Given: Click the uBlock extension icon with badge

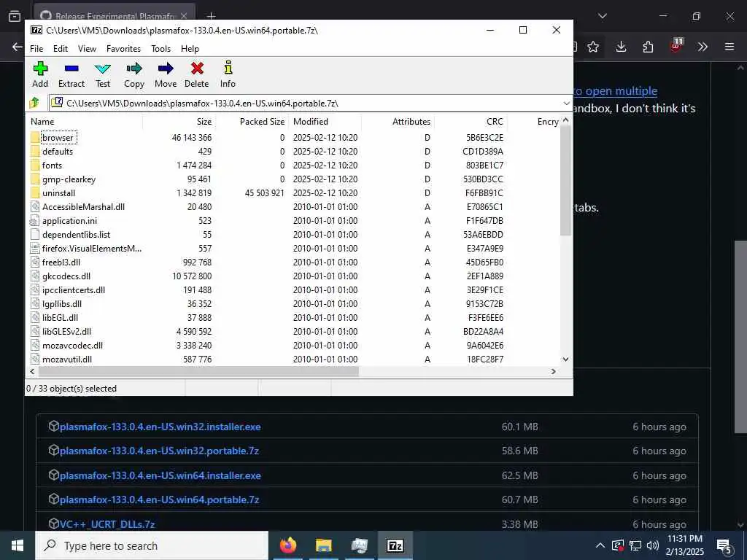Looking at the screenshot, I should 676,46.
